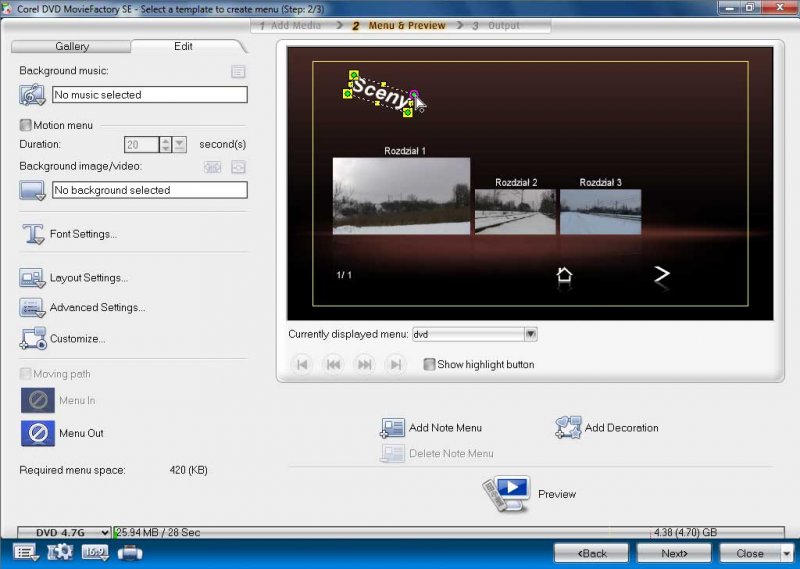Click the background music selection icon

(33, 94)
